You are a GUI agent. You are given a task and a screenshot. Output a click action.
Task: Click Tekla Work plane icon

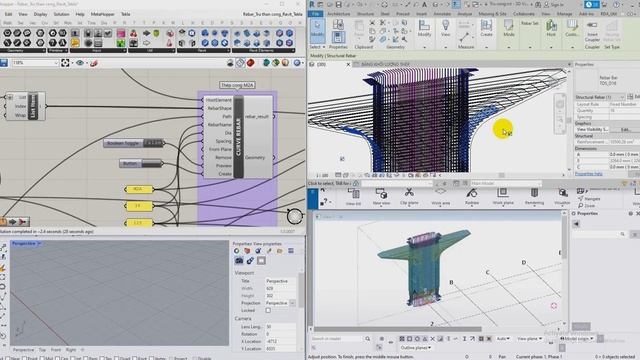click(503, 196)
